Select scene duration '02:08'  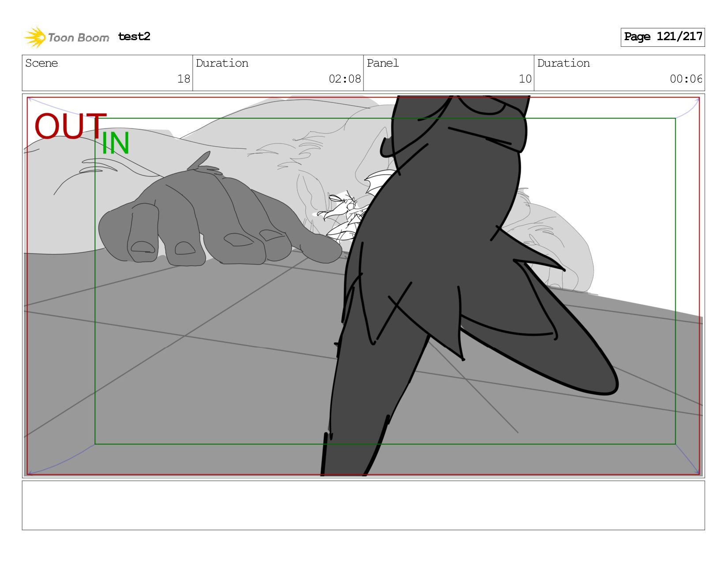345,79
